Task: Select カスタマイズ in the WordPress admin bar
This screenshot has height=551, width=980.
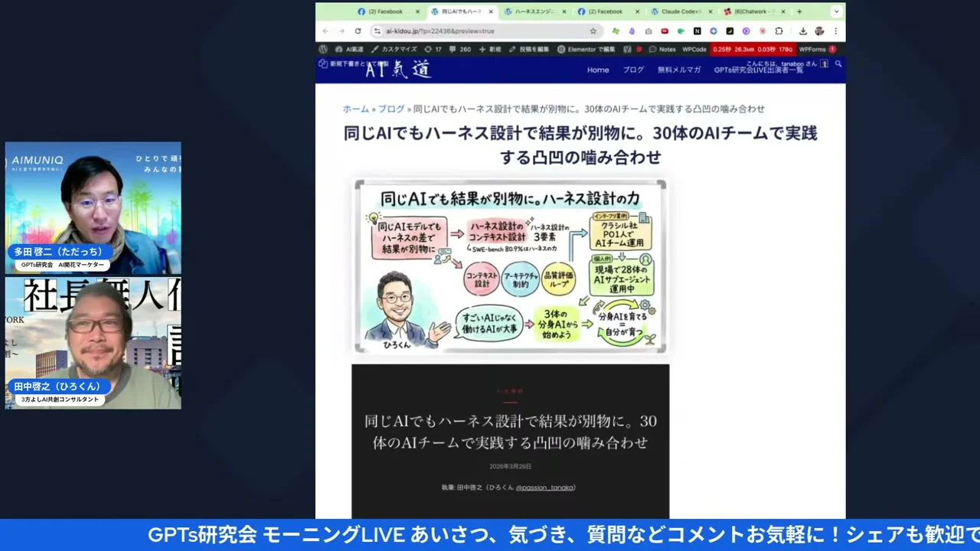Action: point(398,49)
